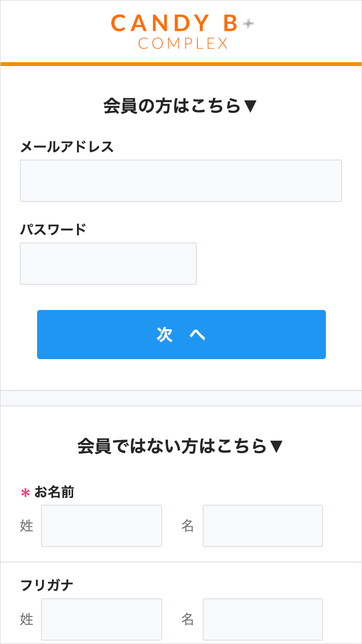362x644 pixels.
Task: Click the フリガナ 名 input box
Action: [x=263, y=619]
